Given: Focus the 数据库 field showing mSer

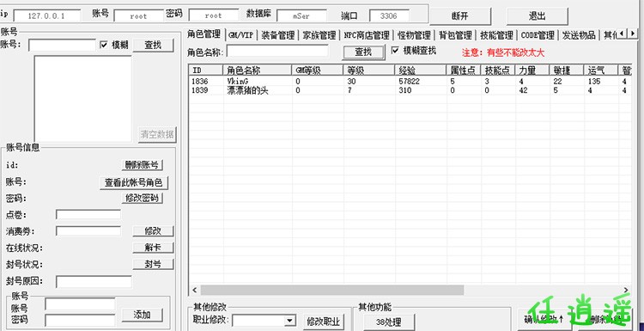Looking at the screenshot, I should point(301,16).
